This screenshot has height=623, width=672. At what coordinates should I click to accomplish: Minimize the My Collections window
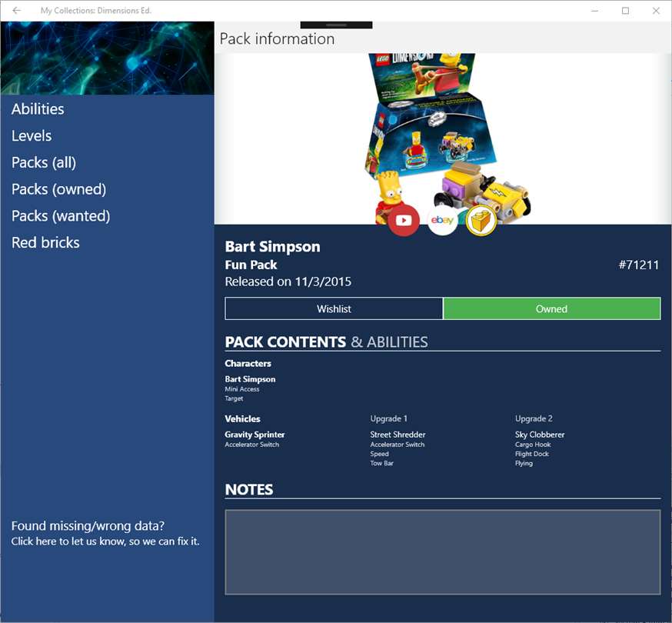coord(594,11)
